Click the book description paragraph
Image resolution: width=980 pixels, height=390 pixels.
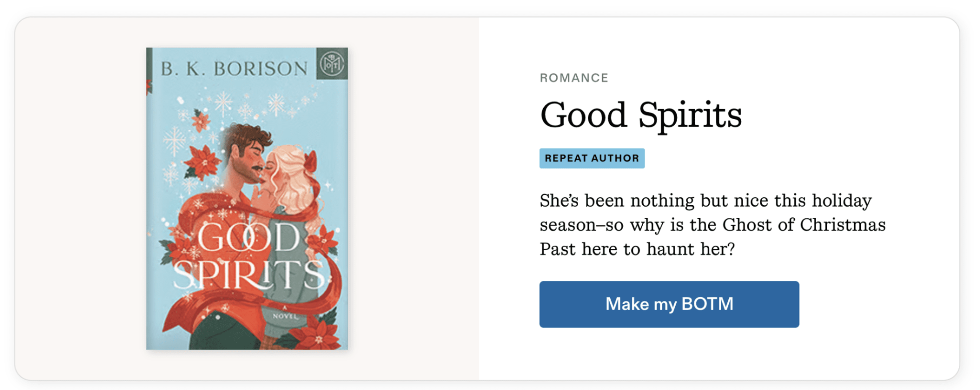[x=712, y=225]
